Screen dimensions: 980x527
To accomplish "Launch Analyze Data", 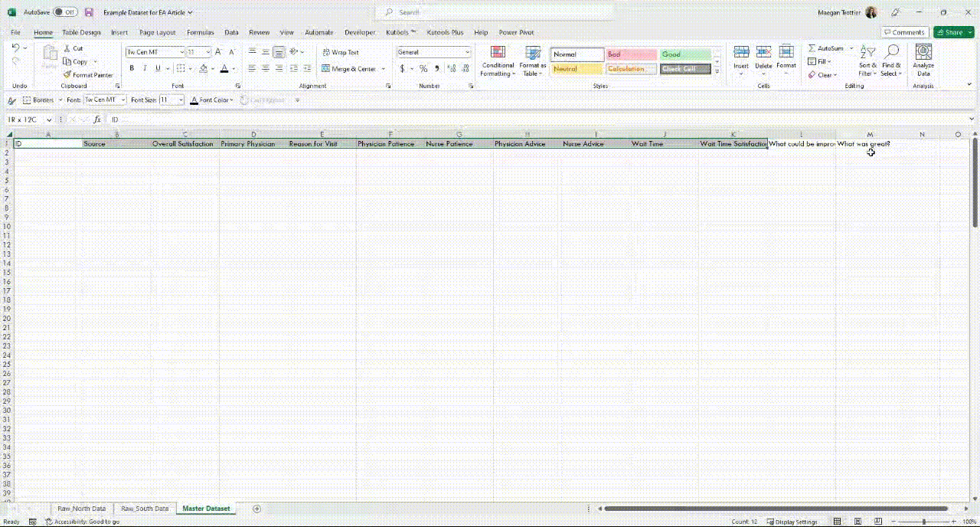I will (923, 60).
